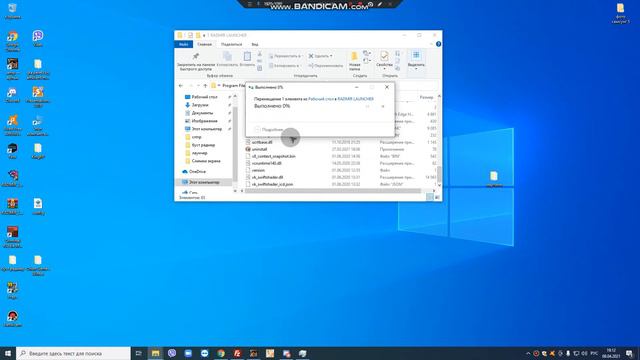Click the scissors cut icon in the ribbon
The width and height of the screenshot is (640, 360).
[260, 54]
